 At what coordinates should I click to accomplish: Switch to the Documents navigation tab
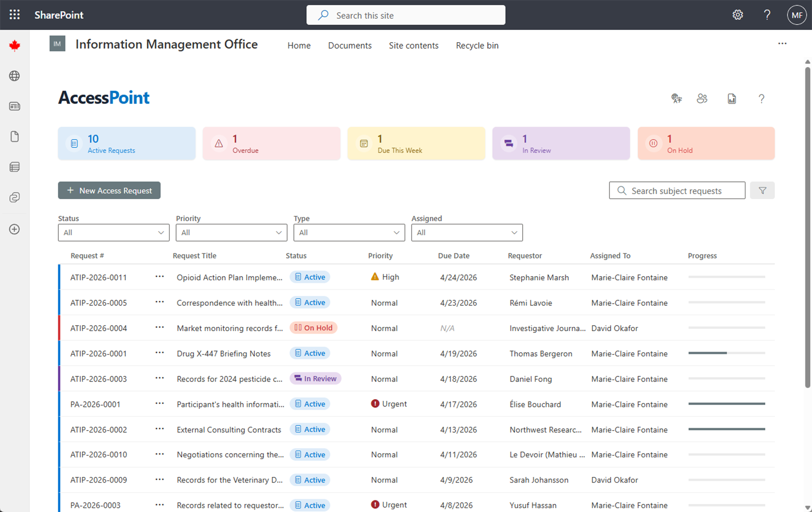tap(350, 45)
